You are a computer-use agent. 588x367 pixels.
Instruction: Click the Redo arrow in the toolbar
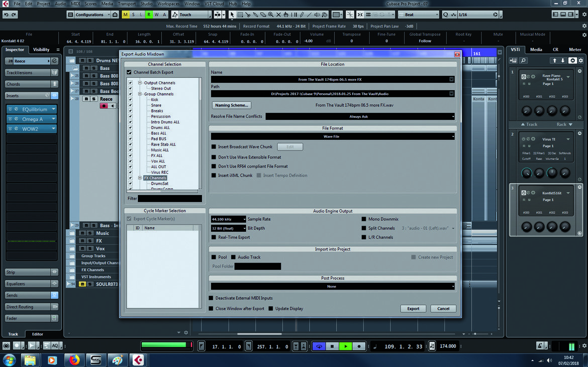click(x=14, y=15)
